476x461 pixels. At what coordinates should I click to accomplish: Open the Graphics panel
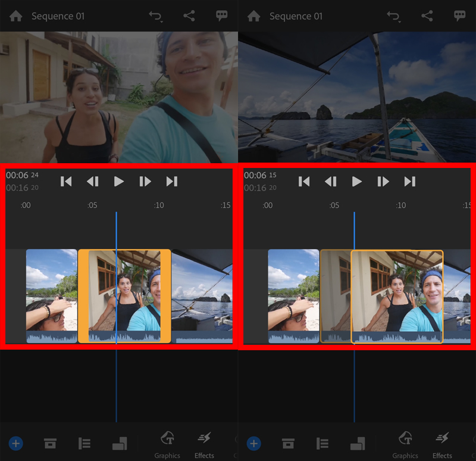point(167,443)
